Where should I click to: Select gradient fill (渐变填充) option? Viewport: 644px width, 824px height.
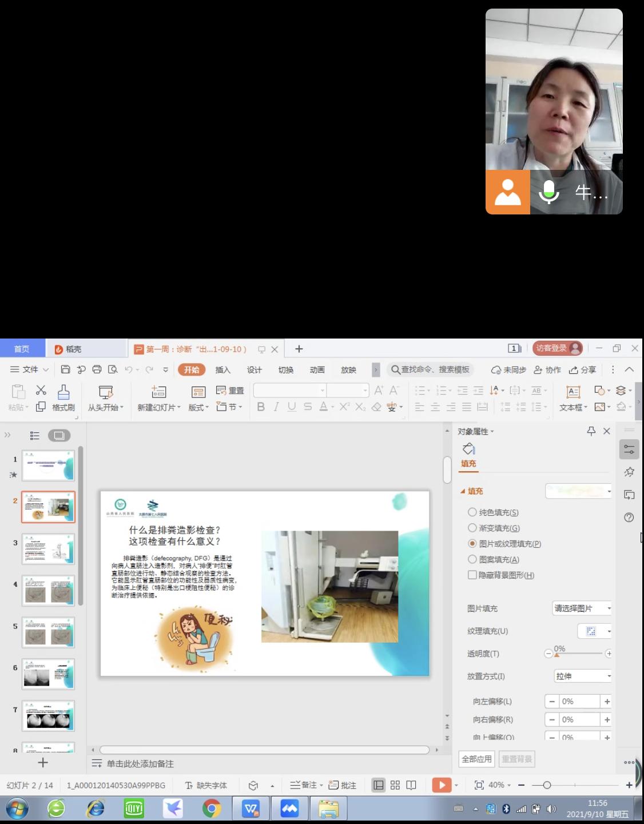(x=472, y=528)
